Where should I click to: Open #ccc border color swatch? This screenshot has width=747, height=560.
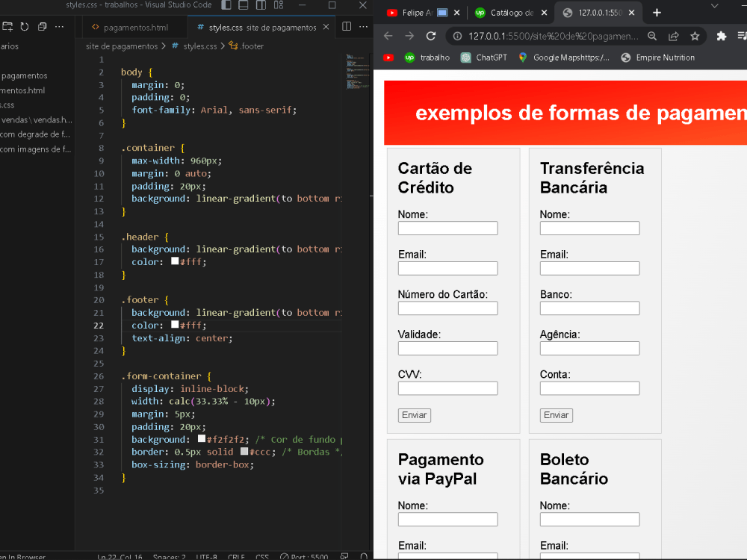pos(244,451)
